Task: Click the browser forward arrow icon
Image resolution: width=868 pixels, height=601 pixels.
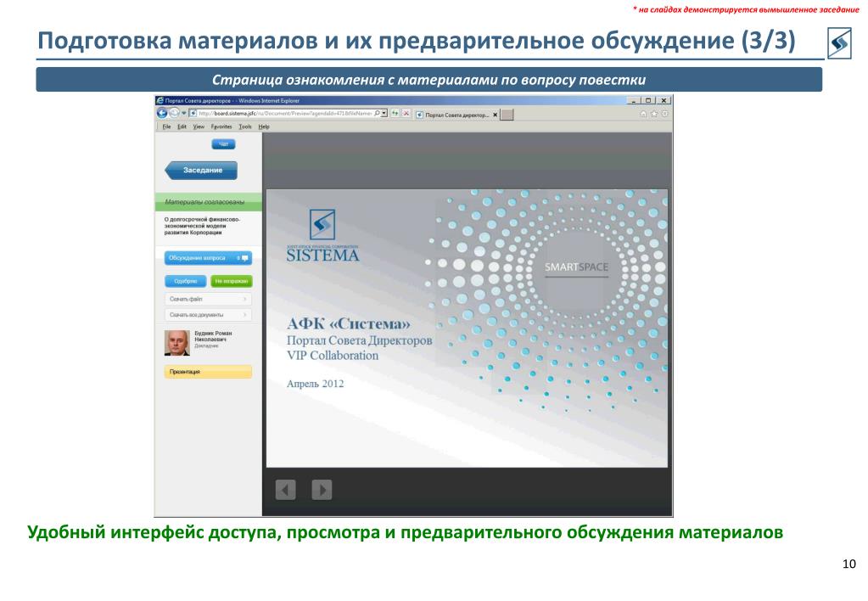Action: [174, 113]
